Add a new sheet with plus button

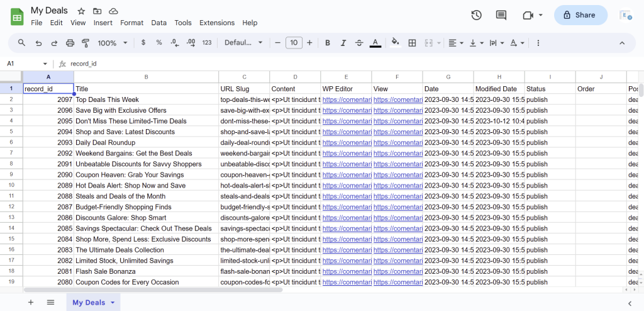point(31,302)
